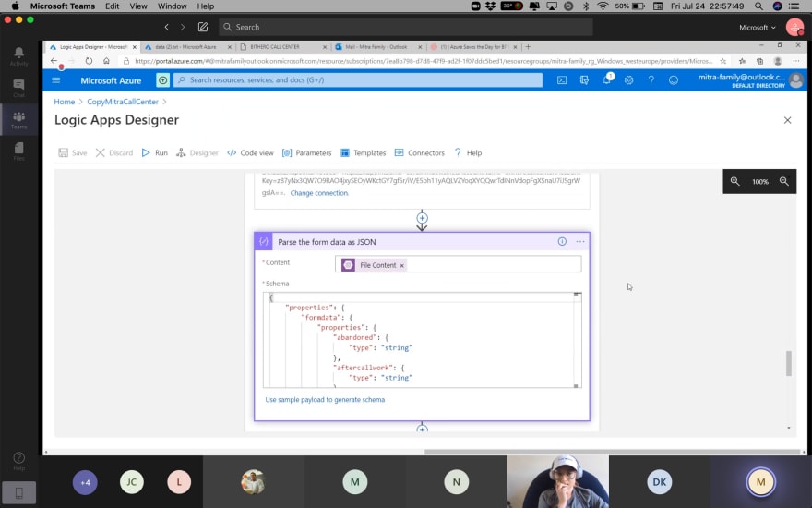The width and height of the screenshot is (812, 508).
Task: Open the Window menu in macOS menu bar
Action: pos(172,6)
